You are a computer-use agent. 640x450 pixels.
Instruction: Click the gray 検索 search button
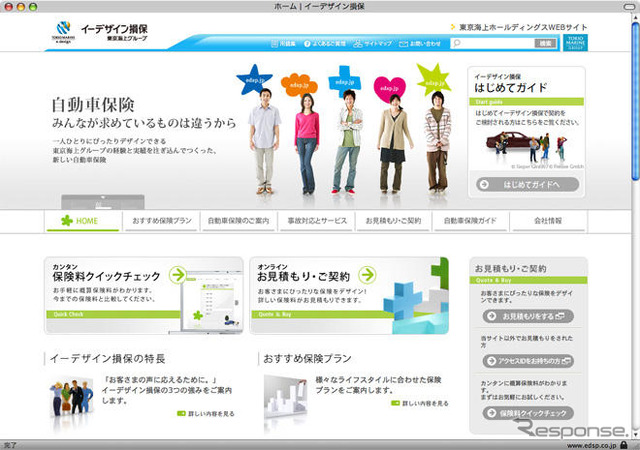[545, 43]
